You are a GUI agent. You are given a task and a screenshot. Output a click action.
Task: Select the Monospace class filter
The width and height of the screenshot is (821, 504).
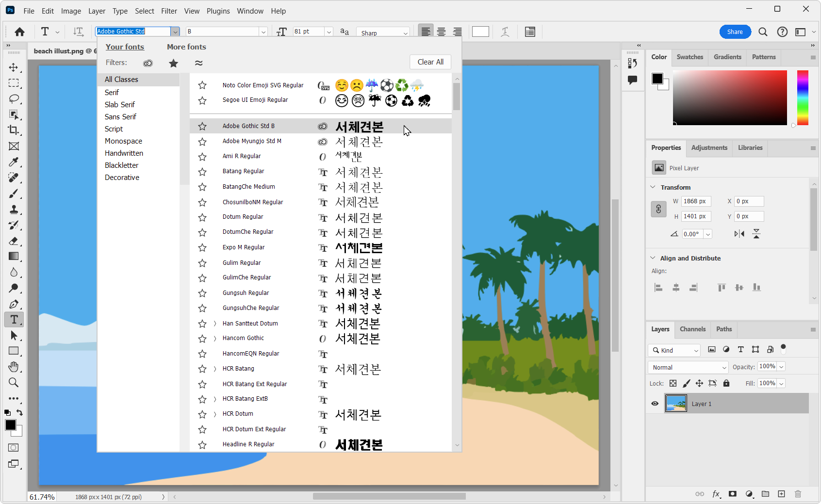pos(123,141)
